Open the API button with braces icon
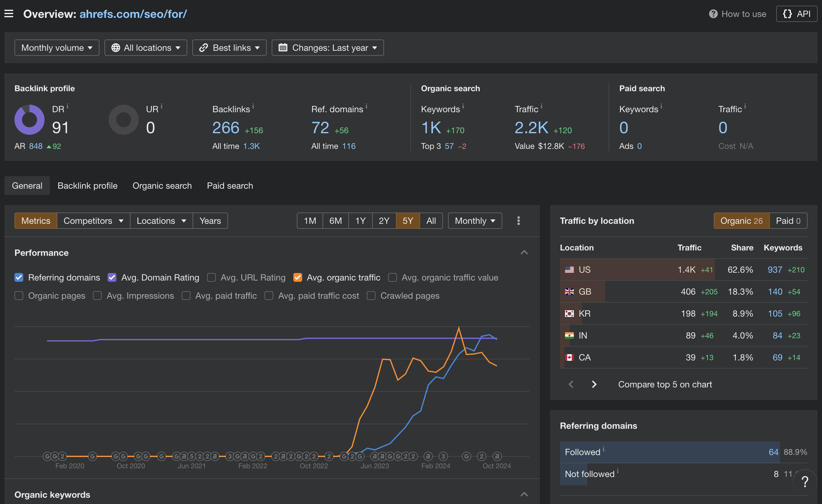 coord(796,14)
